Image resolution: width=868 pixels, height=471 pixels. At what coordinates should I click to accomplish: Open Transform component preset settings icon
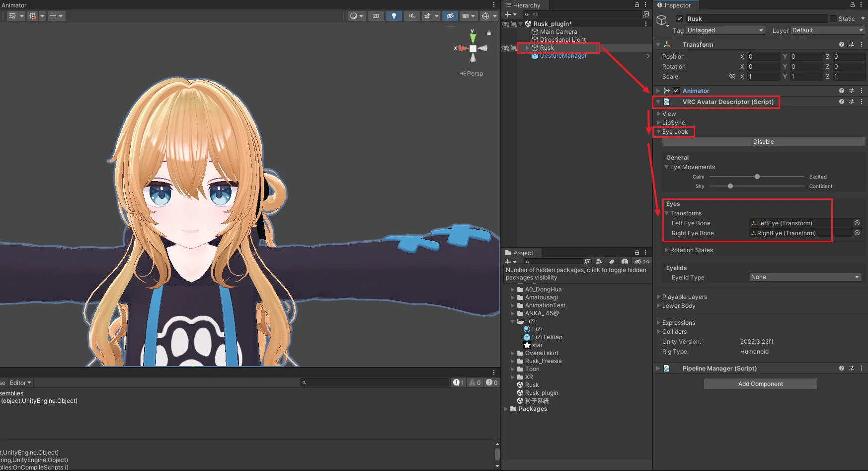[852, 44]
